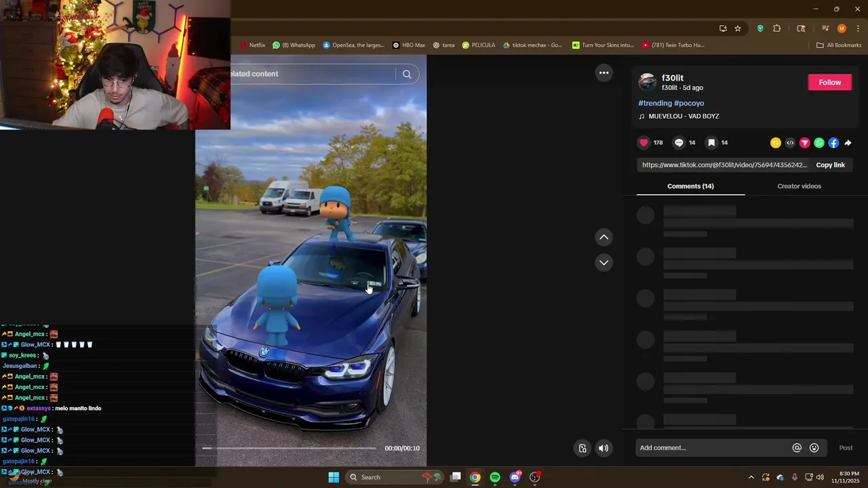This screenshot has width=868, height=488.
Task: Switch to the Comments (14) tab
Action: point(690,186)
